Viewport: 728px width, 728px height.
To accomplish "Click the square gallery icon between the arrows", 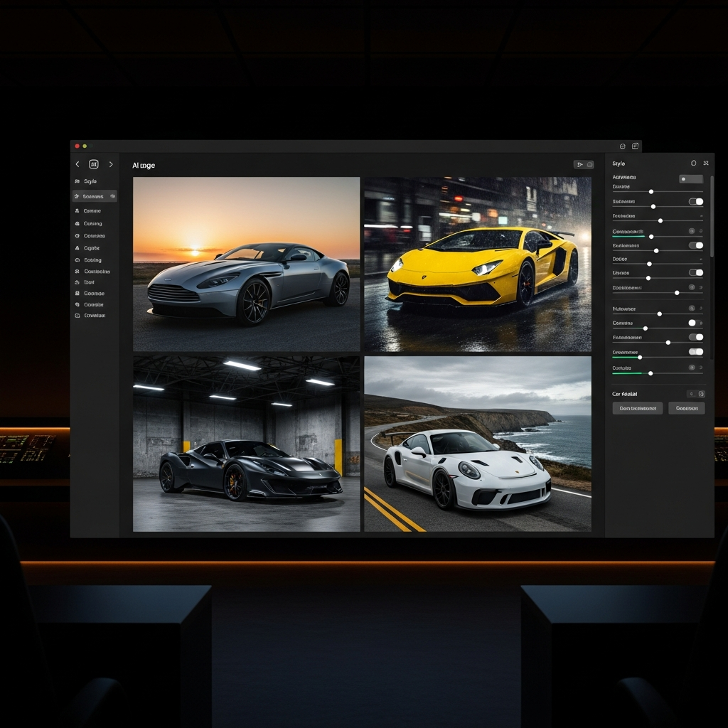I will tap(94, 164).
